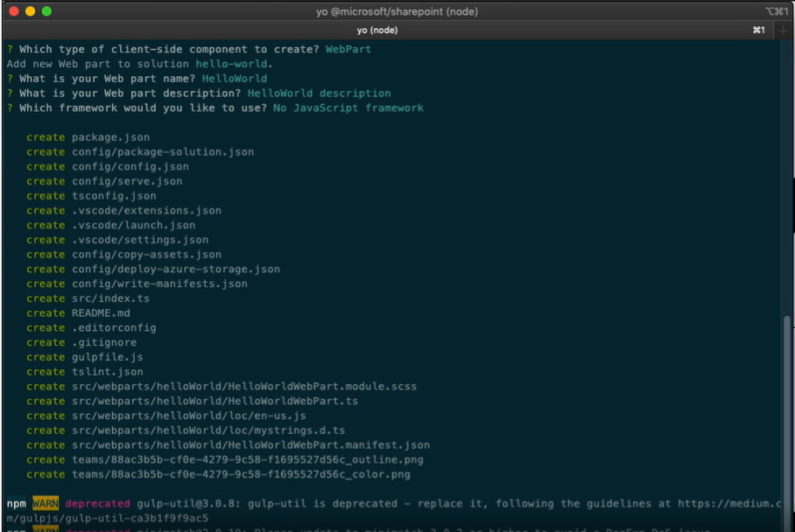Screen dimensions: 795x532
Task: Click the yellow minimize window button
Action: point(31,11)
